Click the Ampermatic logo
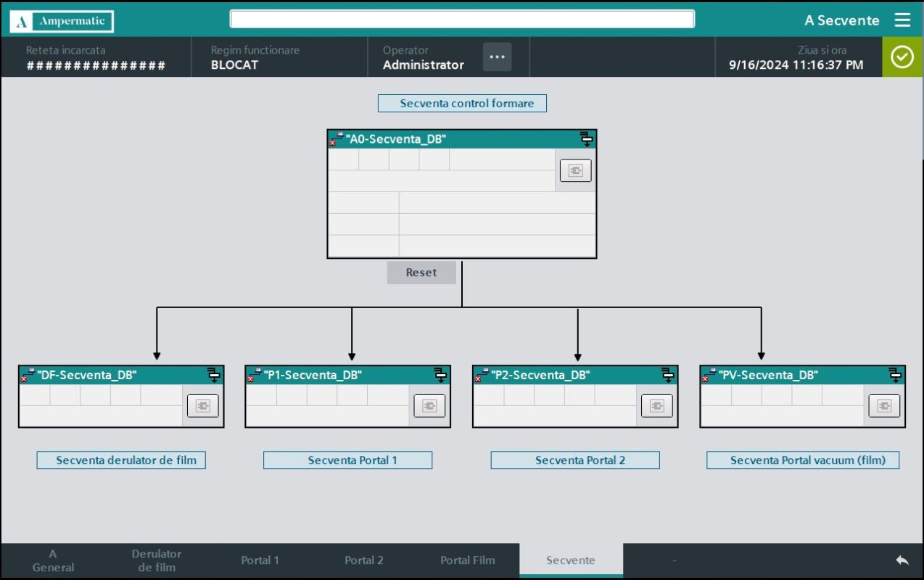 tap(62, 21)
